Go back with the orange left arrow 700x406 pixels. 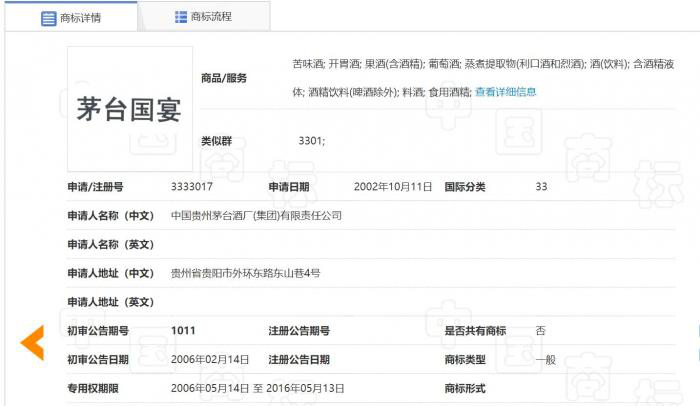(32, 343)
